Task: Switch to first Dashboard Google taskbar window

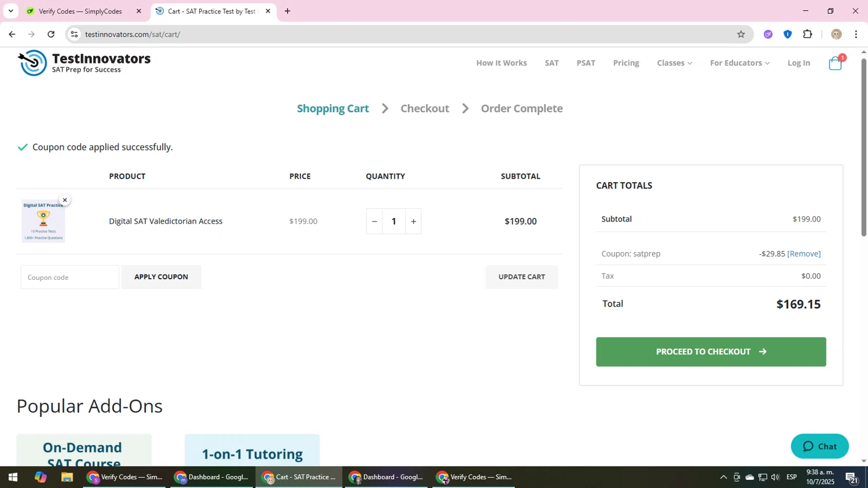Action: pyautogui.click(x=212, y=478)
